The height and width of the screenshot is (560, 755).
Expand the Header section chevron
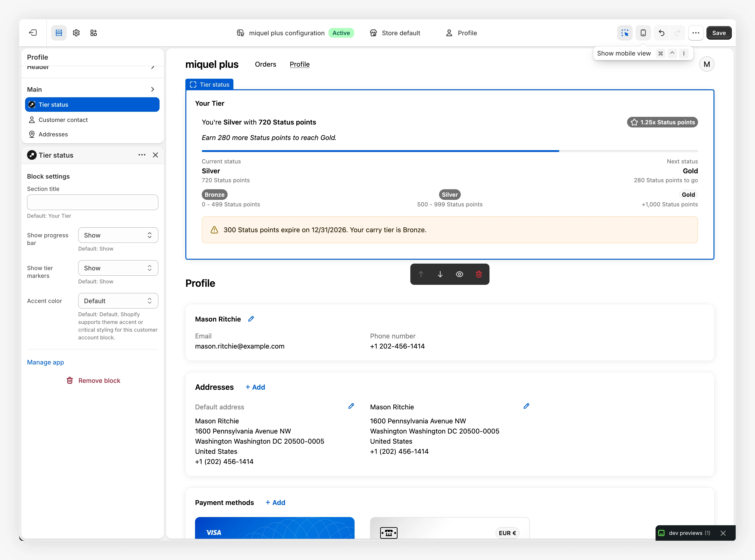point(153,67)
